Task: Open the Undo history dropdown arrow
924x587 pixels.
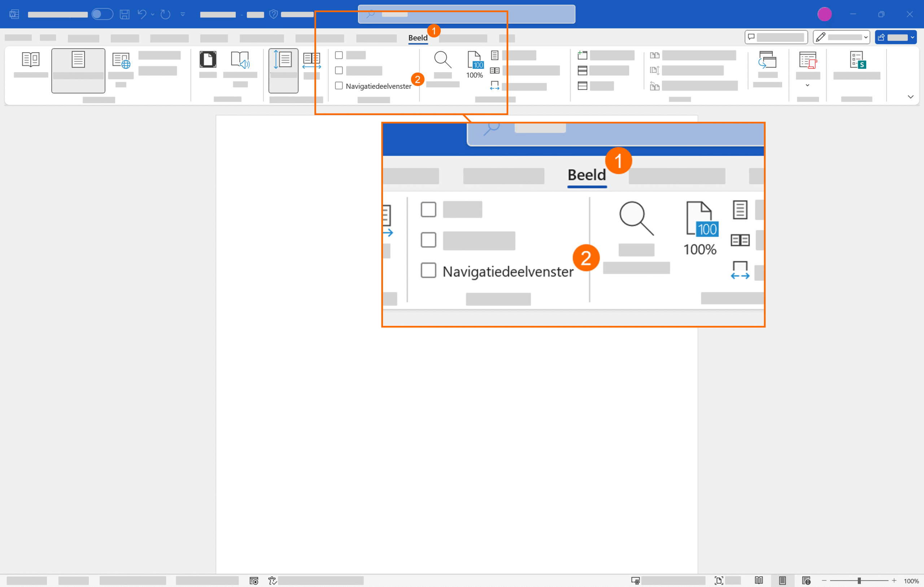Action: 152,14
